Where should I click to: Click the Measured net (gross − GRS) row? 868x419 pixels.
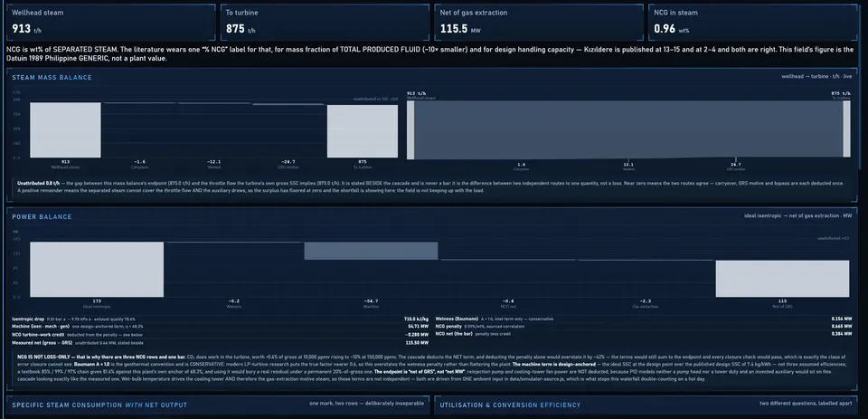[x=221, y=343]
